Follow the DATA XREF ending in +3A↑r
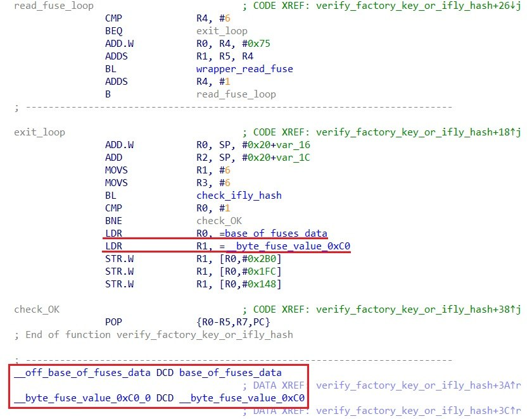532x419 pixels. click(x=419, y=385)
